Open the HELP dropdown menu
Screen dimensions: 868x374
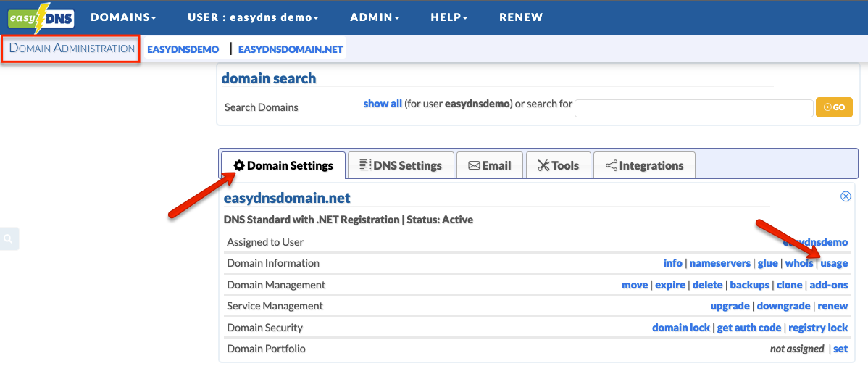click(449, 17)
